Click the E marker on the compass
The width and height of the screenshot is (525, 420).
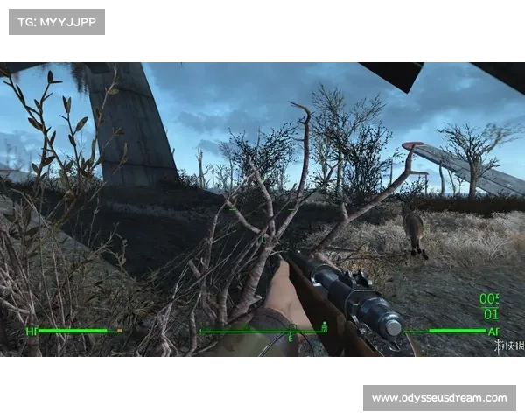click(x=292, y=336)
